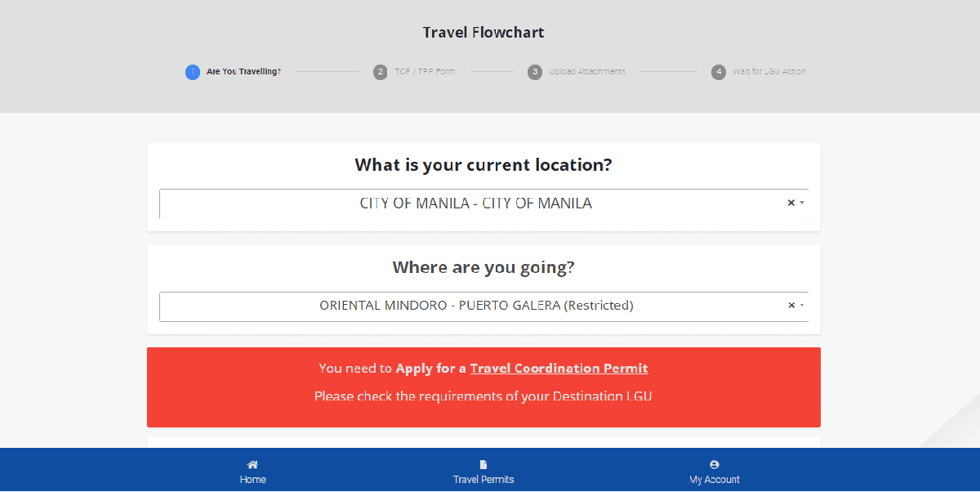Clear the Puerto Galera destination with X
Screen dimensions: 980x492
click(791, 306)
